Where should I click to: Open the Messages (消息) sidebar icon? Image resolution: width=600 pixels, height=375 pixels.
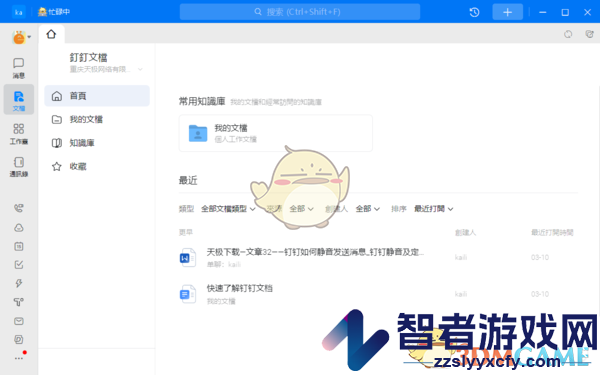(18, 68)
